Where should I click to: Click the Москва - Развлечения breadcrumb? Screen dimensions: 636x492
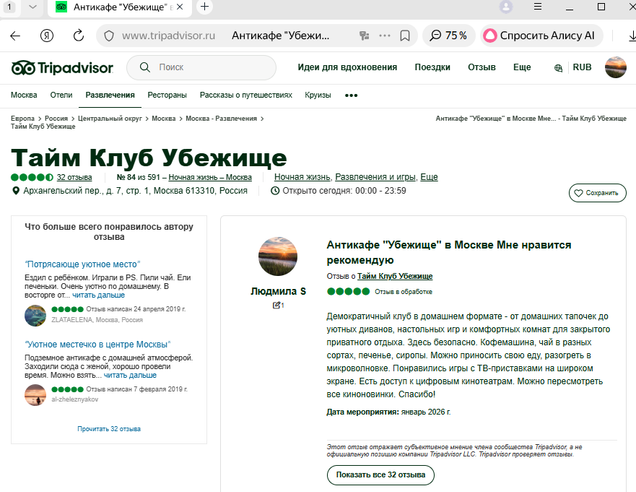221,118
